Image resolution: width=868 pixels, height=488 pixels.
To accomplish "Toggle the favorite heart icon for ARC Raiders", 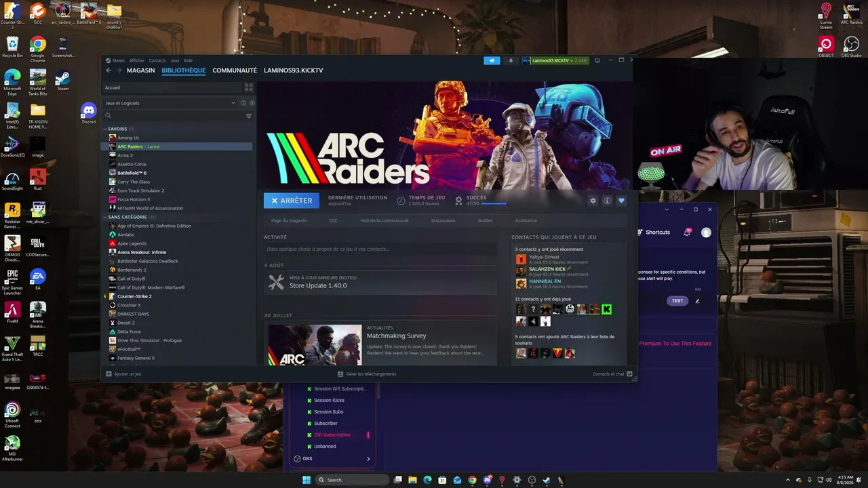I will pyautogui.click(x=621, y=201).
